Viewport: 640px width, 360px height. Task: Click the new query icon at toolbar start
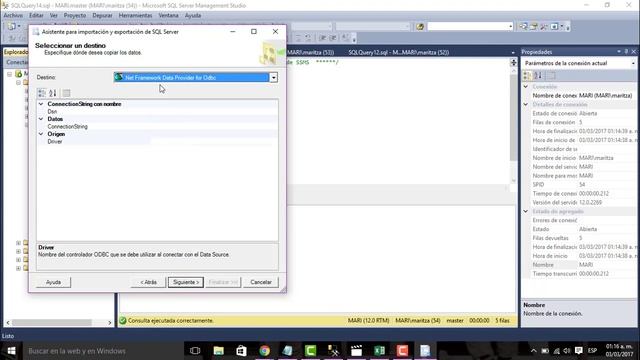click(11, 27)
